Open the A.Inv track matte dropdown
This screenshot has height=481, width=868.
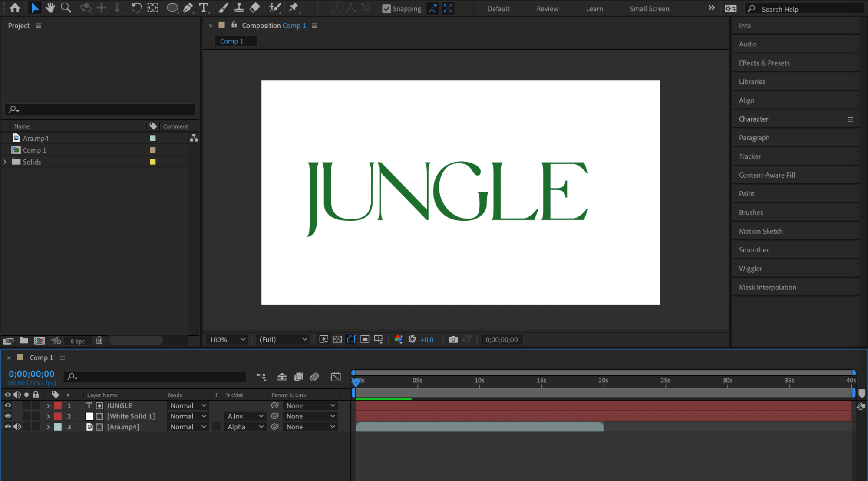click(245, 416)
